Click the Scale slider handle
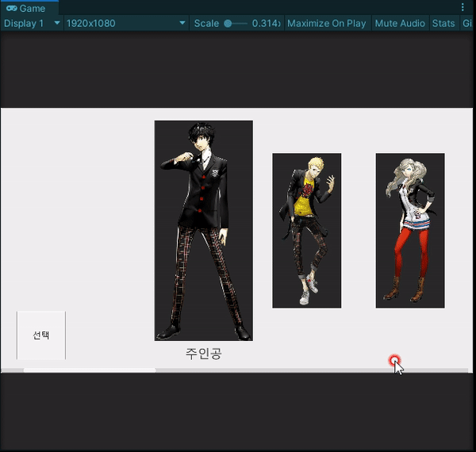476x452 pixels. coord(228,23)
